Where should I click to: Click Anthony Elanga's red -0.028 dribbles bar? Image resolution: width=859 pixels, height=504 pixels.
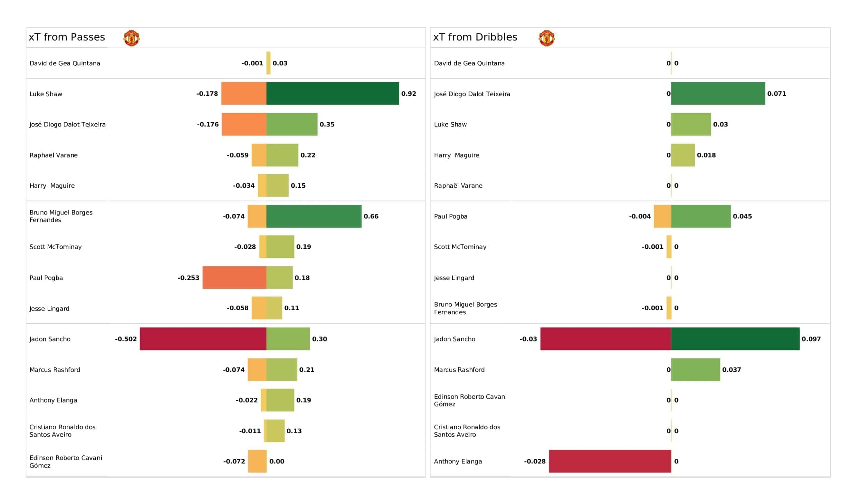(609, 461)
